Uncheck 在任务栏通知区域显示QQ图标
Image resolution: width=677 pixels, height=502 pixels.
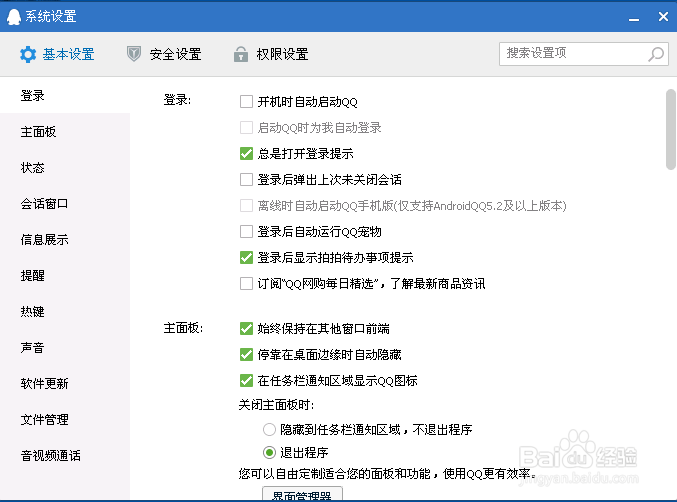click(246, 381)
